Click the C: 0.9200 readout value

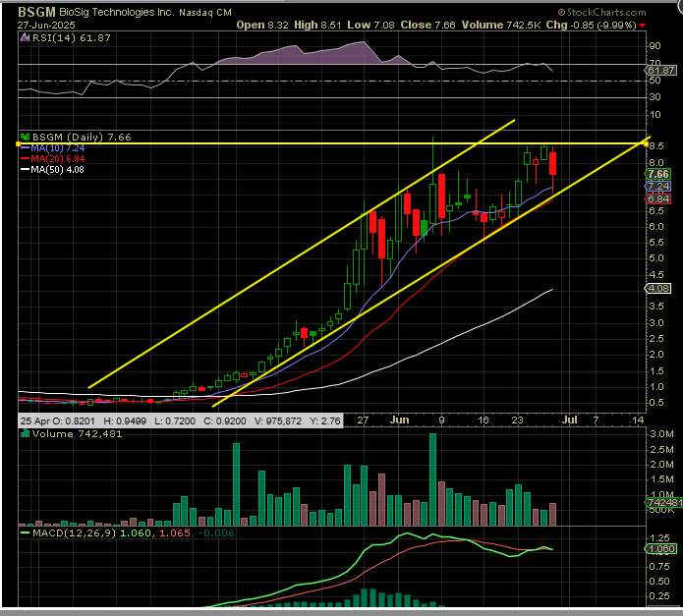point(225,420)
